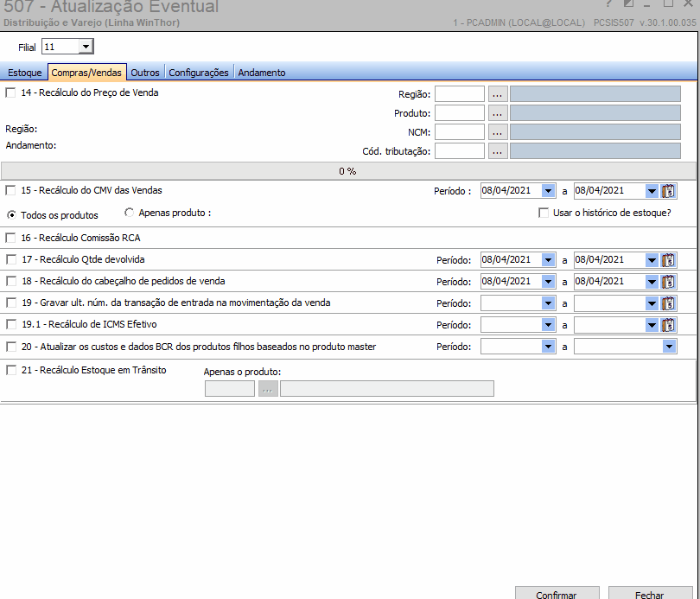Open NCM lookup ellipsis button
The width and height of the screenshot is (700, 599).
coord(498,132)
